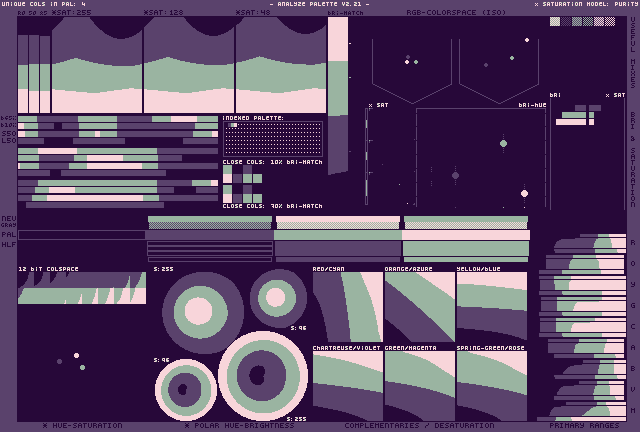Click the 'INDEXED PALETTE:' label
The height and width of the screenshot is (432, 640).
[x=253, y=118]
